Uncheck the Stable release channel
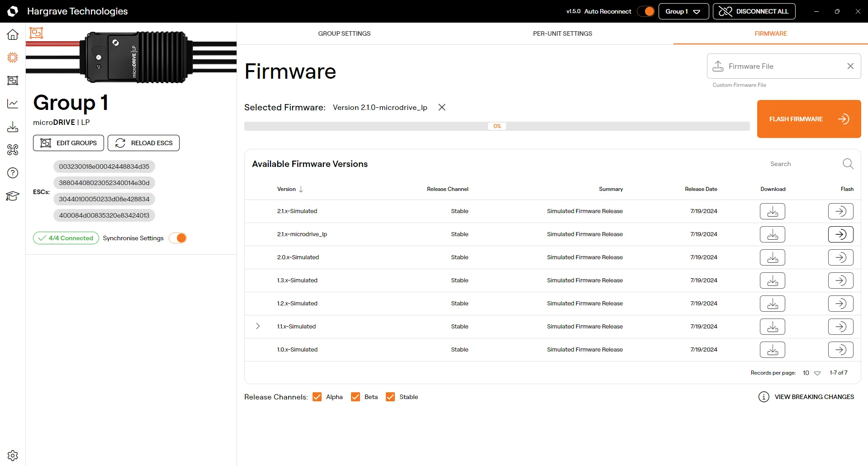The height and width of the screenshot is (466, 868). tap(390, 397)
